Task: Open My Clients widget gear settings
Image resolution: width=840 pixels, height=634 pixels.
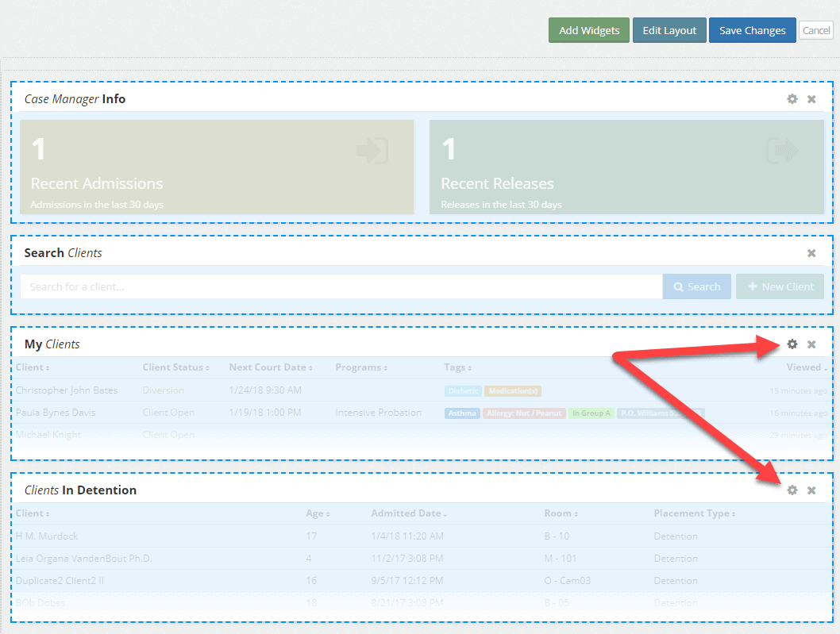Action: 792,344
